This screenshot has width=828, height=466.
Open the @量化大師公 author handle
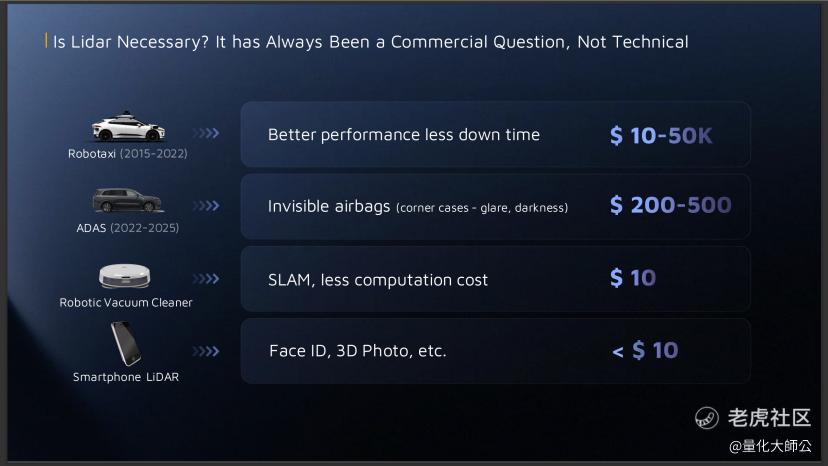(770, 444)
